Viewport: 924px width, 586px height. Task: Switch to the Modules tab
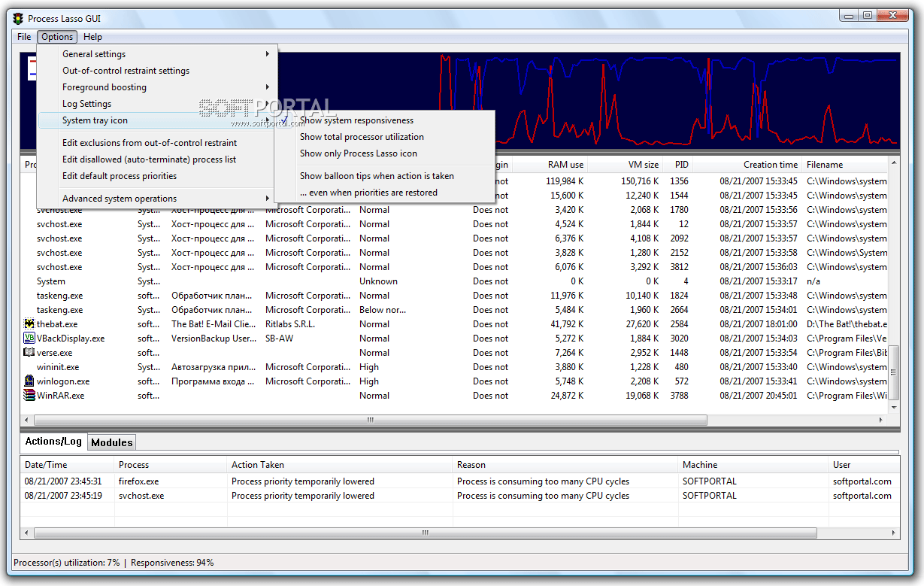(111, 442)
